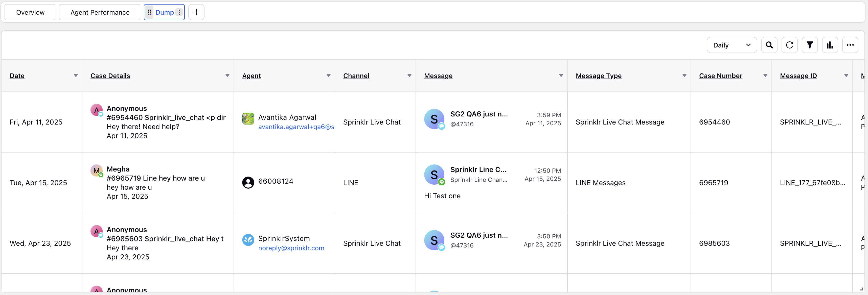Screen dimensions: 868x295
Task: Open avantika.agarwal+qa6 email link
Action: (296, 127)
